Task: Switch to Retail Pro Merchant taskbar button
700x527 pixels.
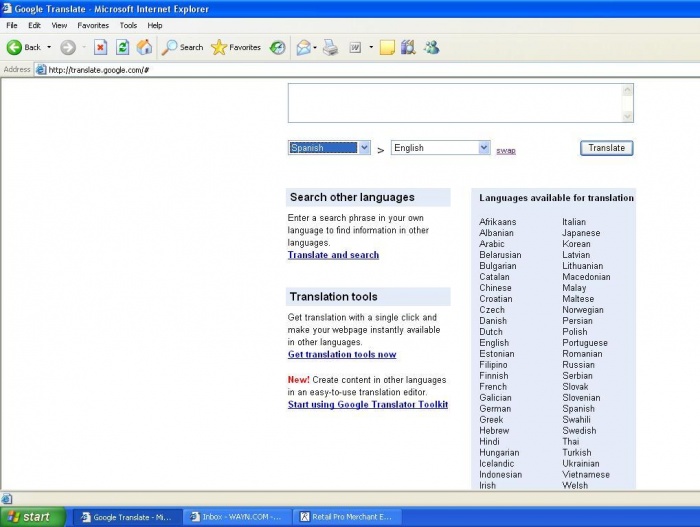Action: point(347,517)
